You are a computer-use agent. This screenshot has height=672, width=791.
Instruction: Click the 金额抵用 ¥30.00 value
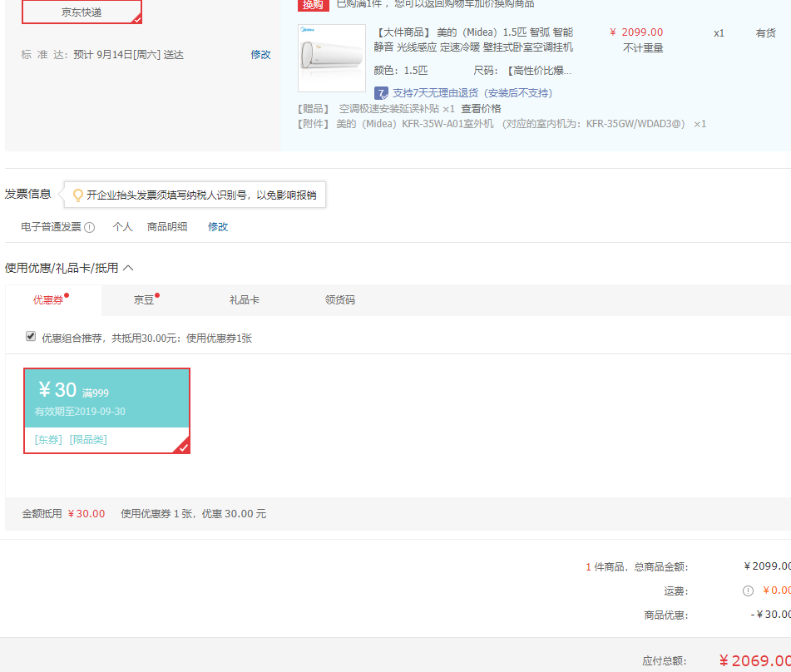(87, 514)
